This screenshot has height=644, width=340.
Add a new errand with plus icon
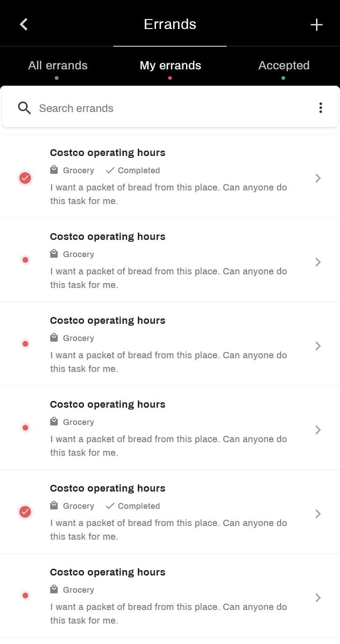pos(316,24)
